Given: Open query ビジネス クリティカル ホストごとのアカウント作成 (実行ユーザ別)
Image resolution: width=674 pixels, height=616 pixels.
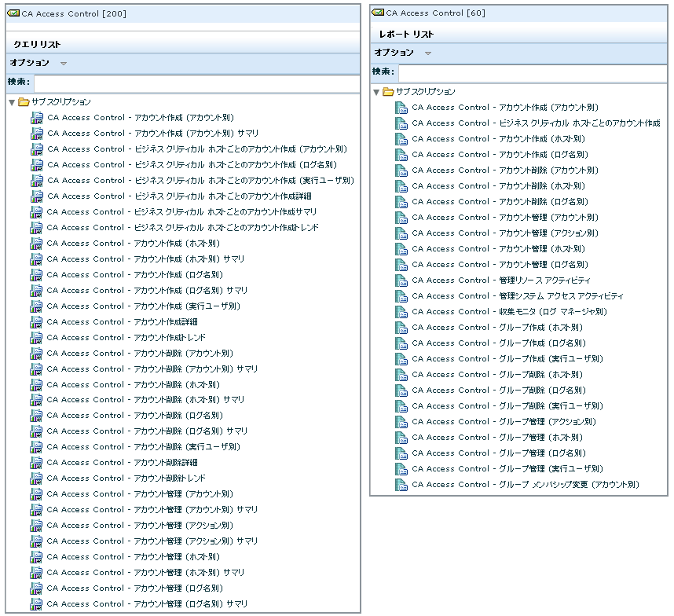Looking at the screenshot, I should point(201,181).
